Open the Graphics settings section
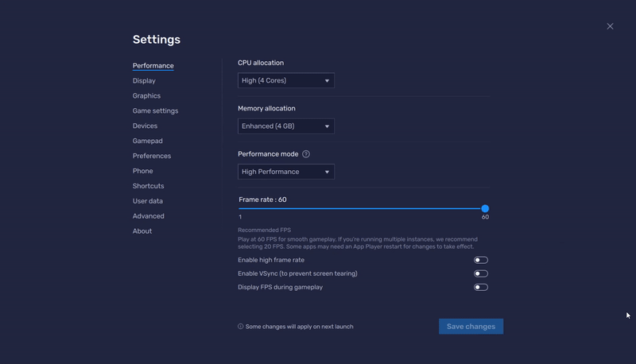Viewport: 636px width, 364px height. (146, 95)
